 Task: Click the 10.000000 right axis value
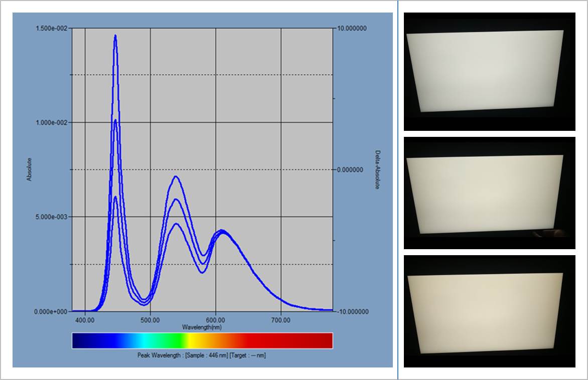coord(352,29)
